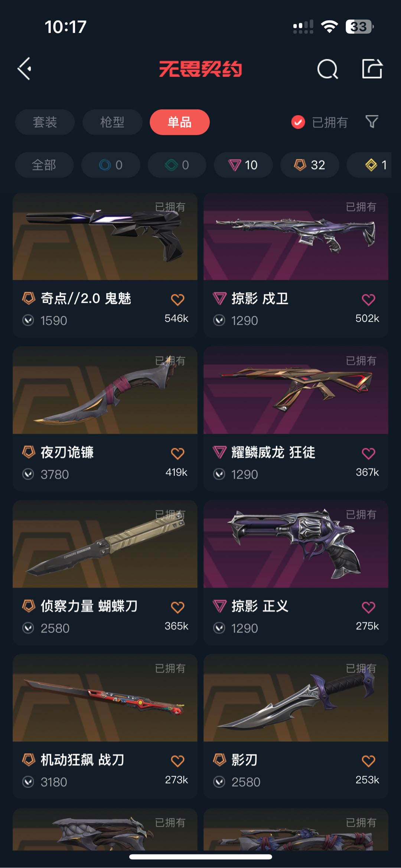The height and width of the screenshot is (868, 401).
Task: Favorite 耀鳞威龙 狂徒 with heart icon
Action: click(x=368, y=453)
